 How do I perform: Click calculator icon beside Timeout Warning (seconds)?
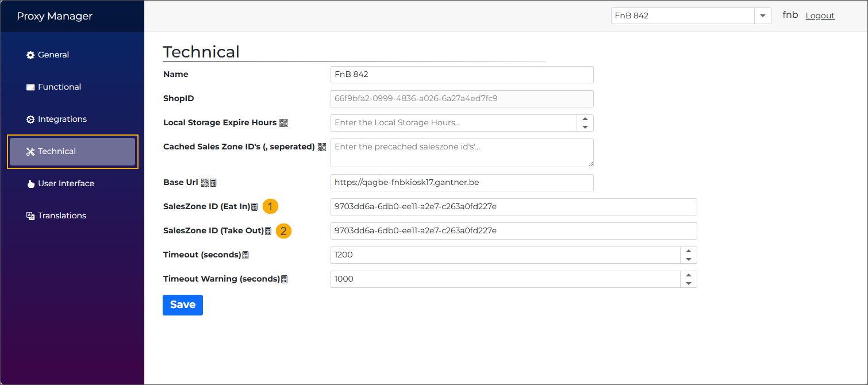pyautogui.click(x=284, y=279)
